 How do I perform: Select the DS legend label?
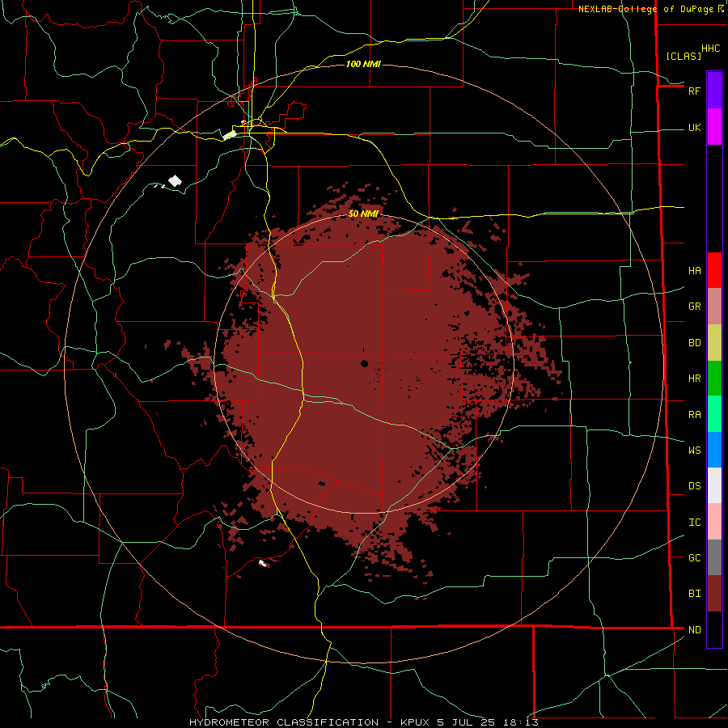click(694, 486)
